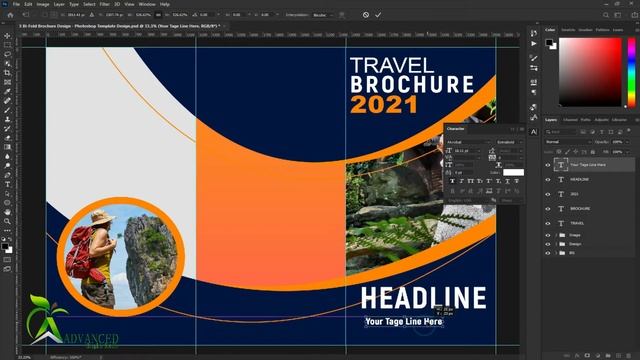Screen dimensions: 640x360
Task: Select the document tab for Brochure Design
Action: click(120, 26)
